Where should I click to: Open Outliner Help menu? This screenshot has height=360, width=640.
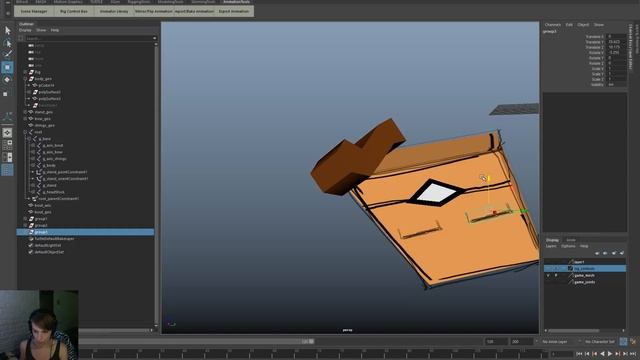click(x=55, y=30)
